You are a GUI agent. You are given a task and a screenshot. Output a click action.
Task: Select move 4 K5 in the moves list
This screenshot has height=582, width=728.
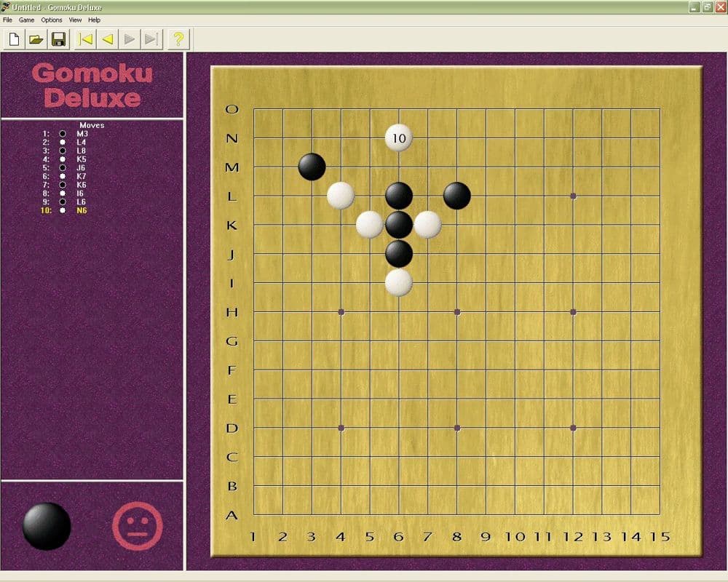65,159
